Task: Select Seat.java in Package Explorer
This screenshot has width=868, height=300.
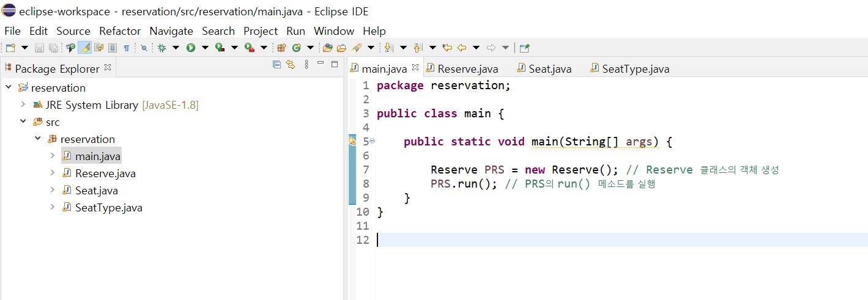Action: [90, 191]
